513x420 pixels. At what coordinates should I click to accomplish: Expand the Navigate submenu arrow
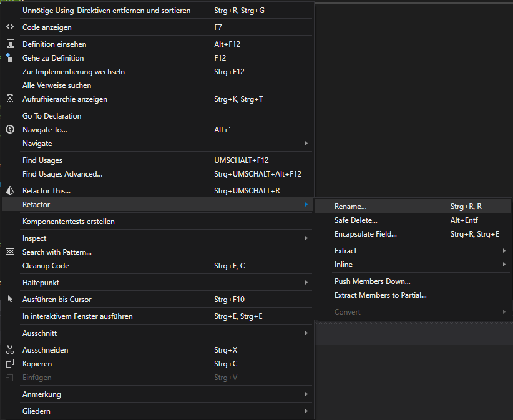[x=306, y=144]
